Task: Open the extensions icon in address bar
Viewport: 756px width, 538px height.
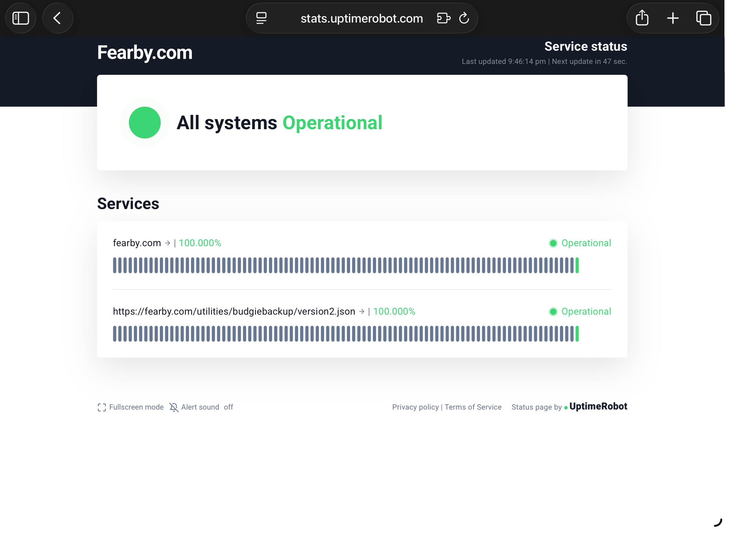Action: (443, 18)
